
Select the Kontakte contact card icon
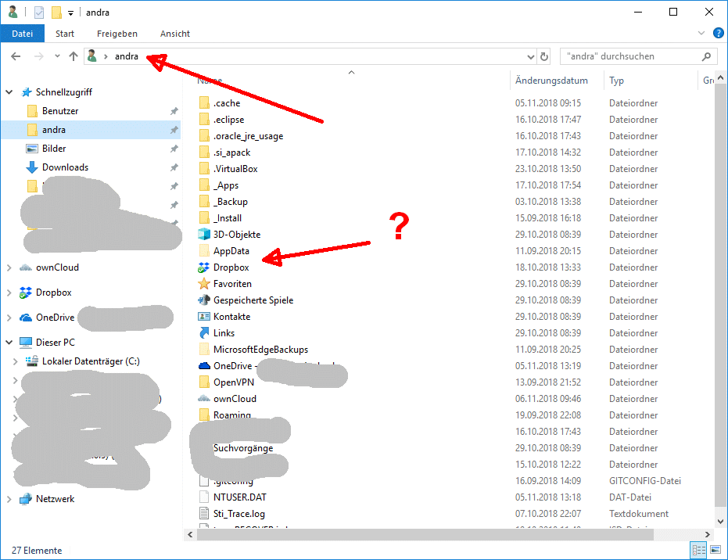(204, 317)
